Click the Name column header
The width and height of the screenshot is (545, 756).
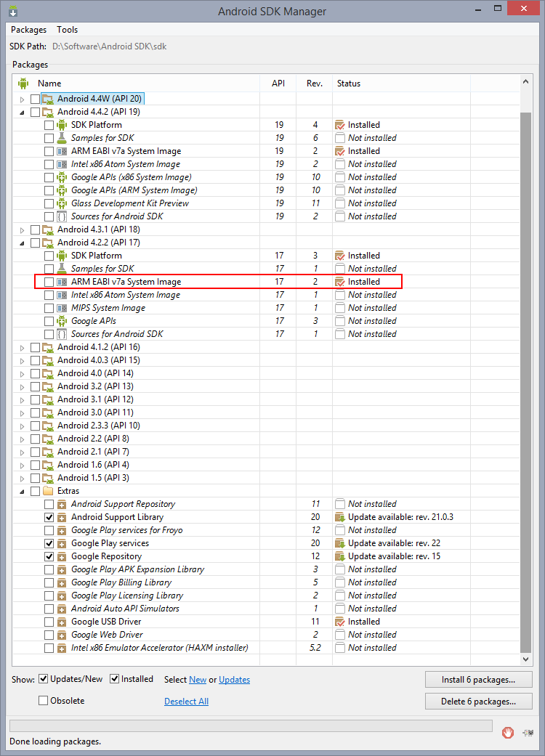pos(136,84)
